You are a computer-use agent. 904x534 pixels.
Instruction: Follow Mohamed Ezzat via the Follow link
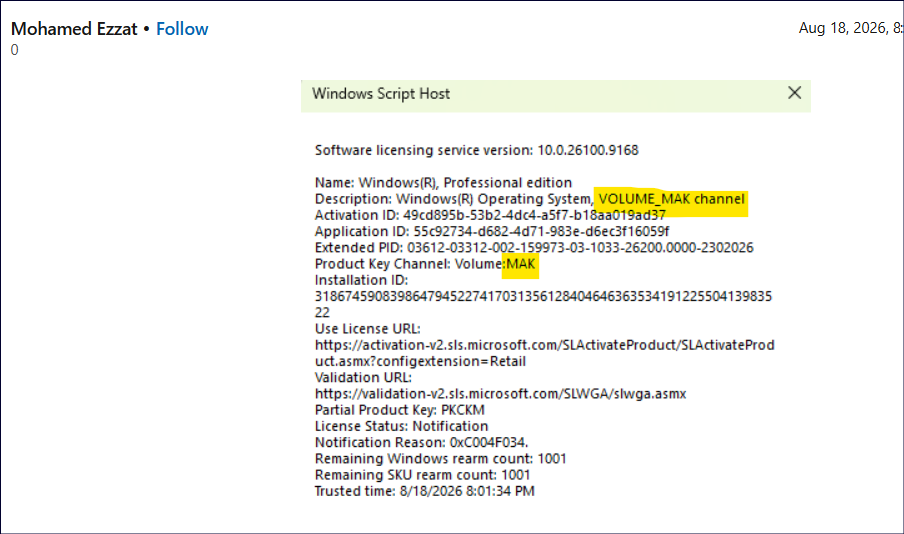[x=182, y=29]
